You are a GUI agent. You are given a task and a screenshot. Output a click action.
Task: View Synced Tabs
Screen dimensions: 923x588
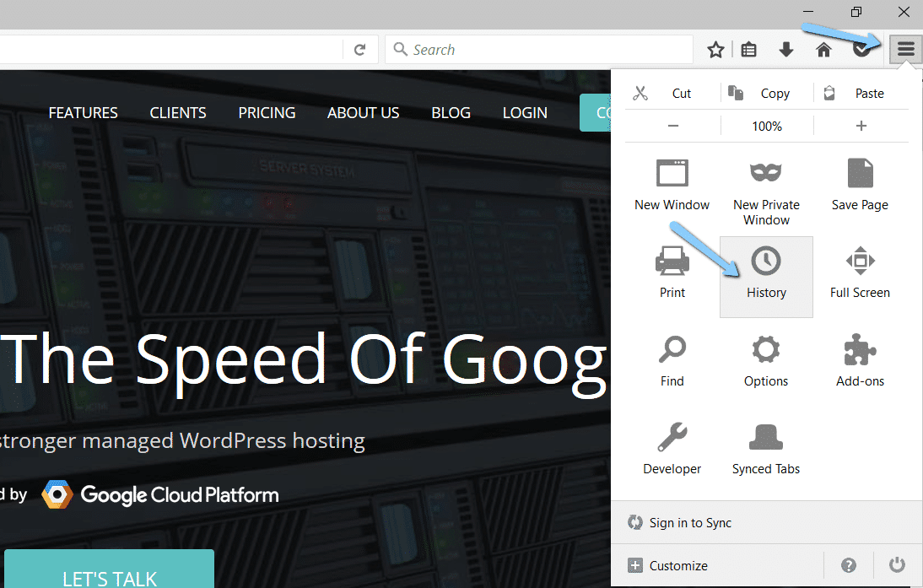766,447
